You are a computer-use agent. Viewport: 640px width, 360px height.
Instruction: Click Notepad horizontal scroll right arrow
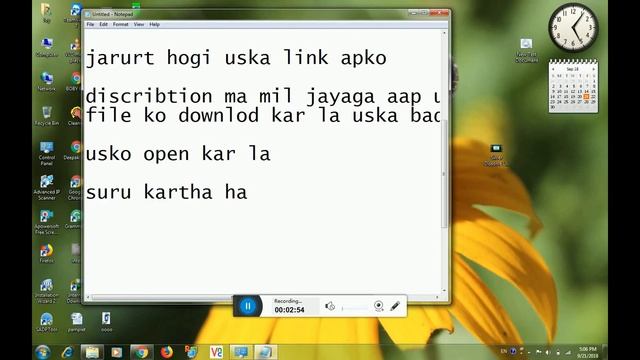(x=437, y=298)
